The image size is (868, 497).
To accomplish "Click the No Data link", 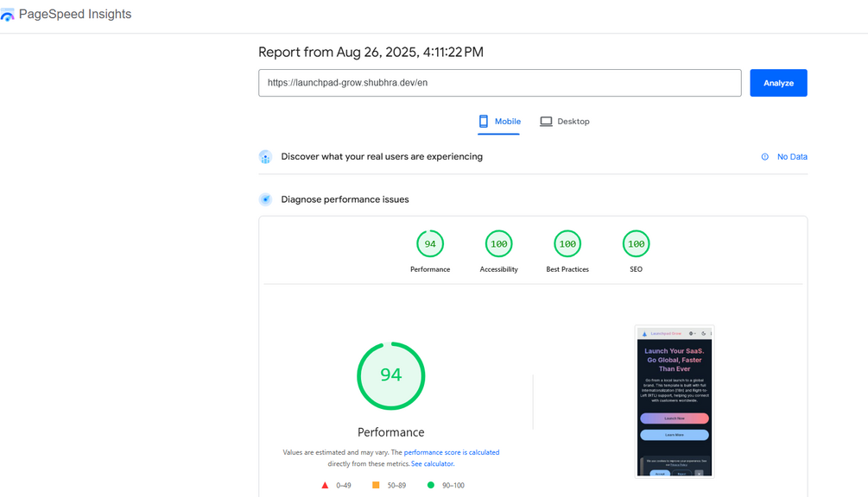I will point(792,157).
